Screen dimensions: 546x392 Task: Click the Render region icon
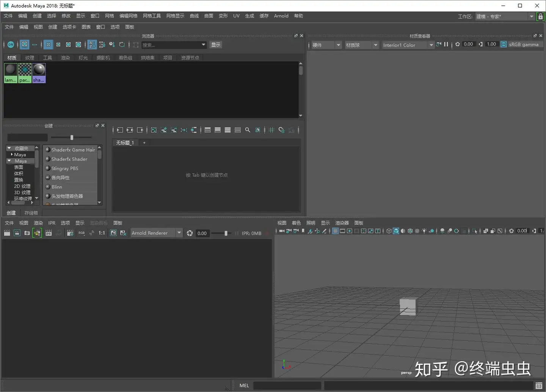tap(17, 233)
